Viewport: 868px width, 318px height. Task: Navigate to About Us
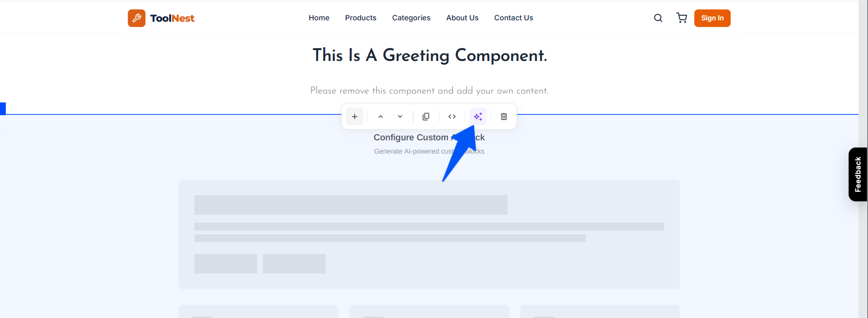tap(462, 18)
